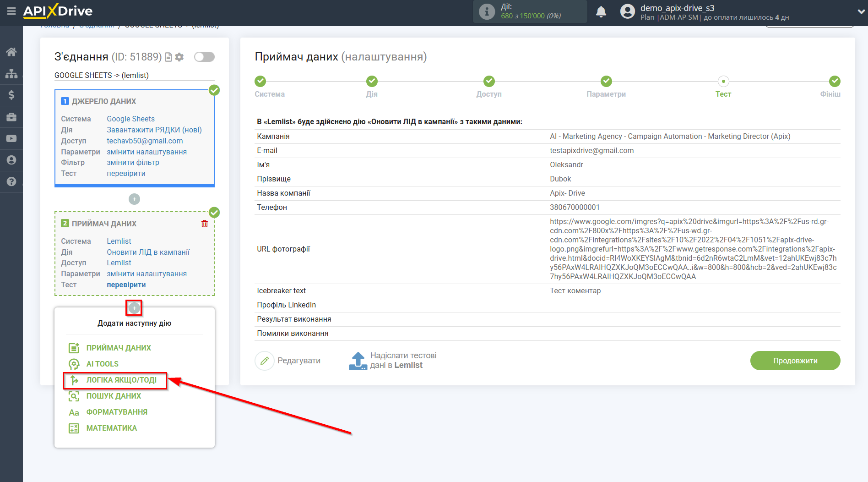Click the Продовжити button
Viewport: 868px width, 482px height.
[x=795, y=361]
